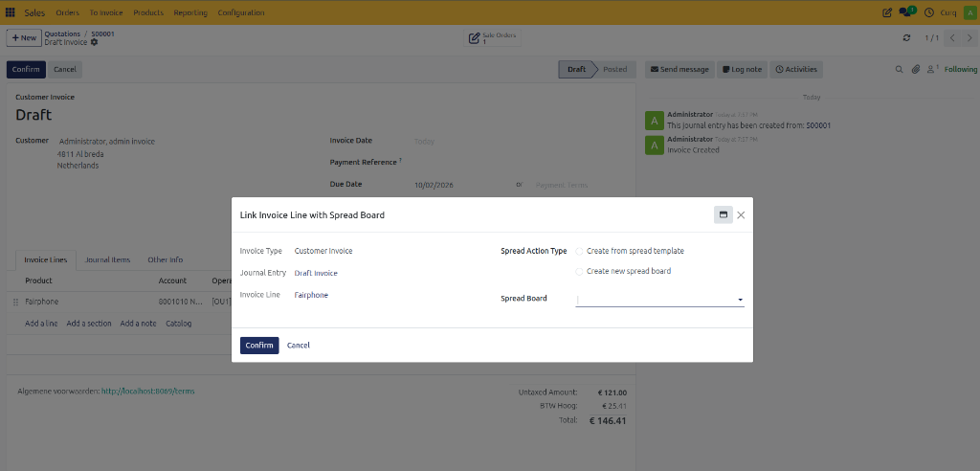Image resolution: width=980 pixels, height=471 pixels.
Task: Open the clock activities icon in top bar
Action: point(928,12)
